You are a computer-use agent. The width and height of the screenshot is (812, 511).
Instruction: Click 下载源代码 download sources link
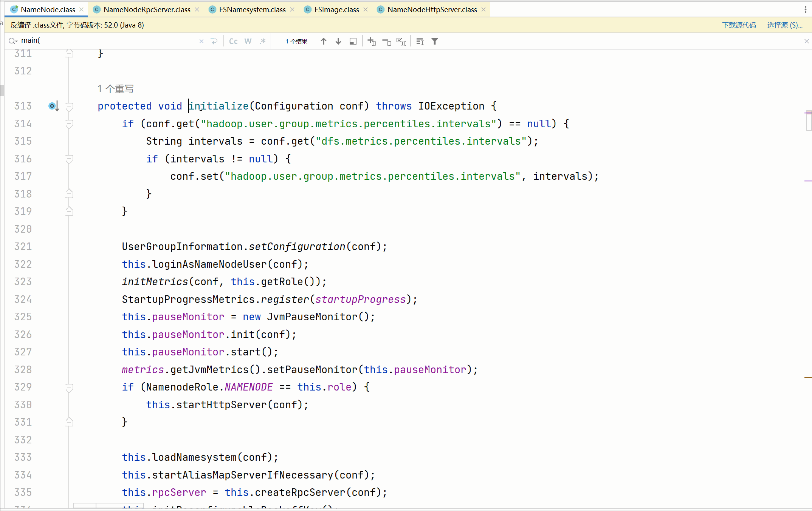point(739,25)
